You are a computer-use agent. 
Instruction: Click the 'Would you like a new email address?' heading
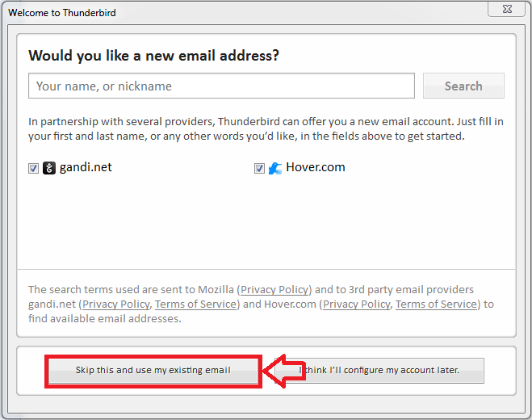coord(153,56)
